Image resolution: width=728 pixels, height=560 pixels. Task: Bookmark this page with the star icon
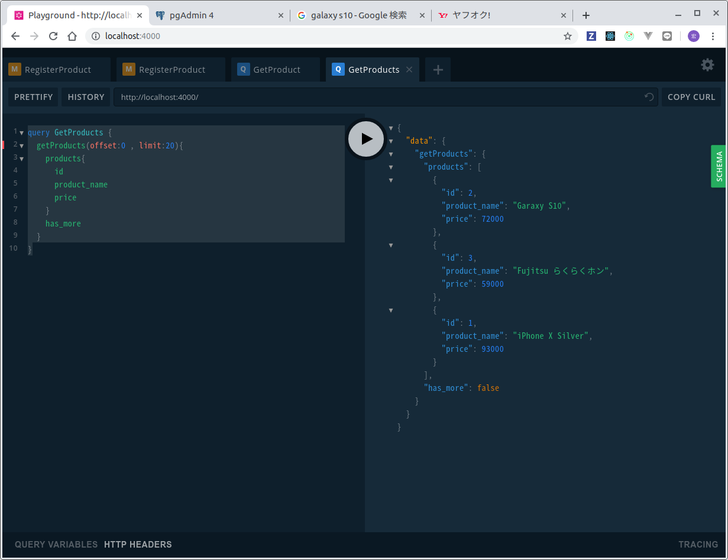pyautogui.click(x=568, y=36)
